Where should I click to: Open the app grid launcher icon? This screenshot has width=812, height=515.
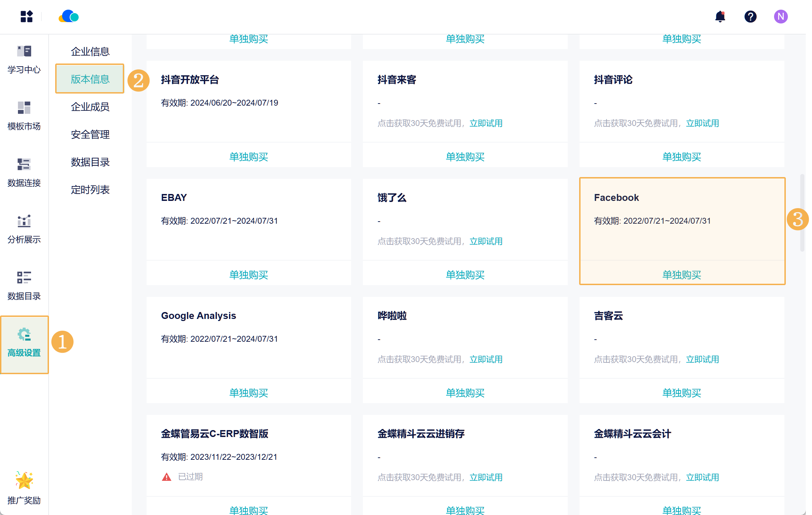pos(27,17)
